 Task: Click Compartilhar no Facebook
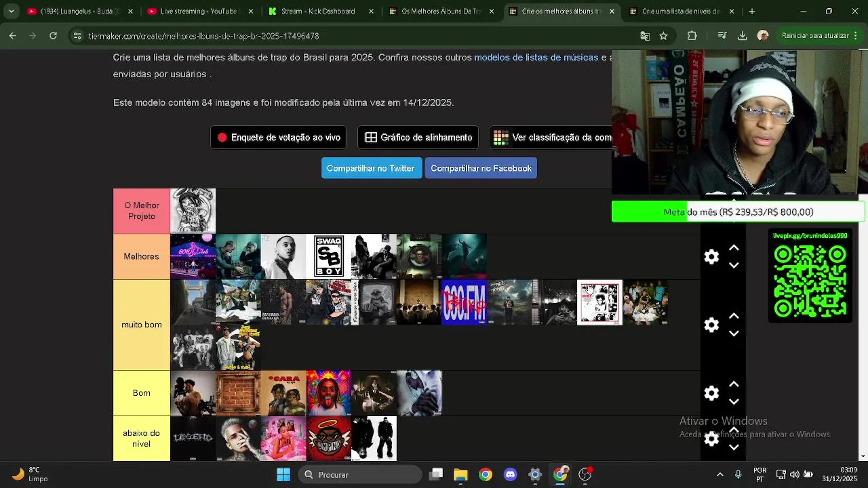point(481,168)
